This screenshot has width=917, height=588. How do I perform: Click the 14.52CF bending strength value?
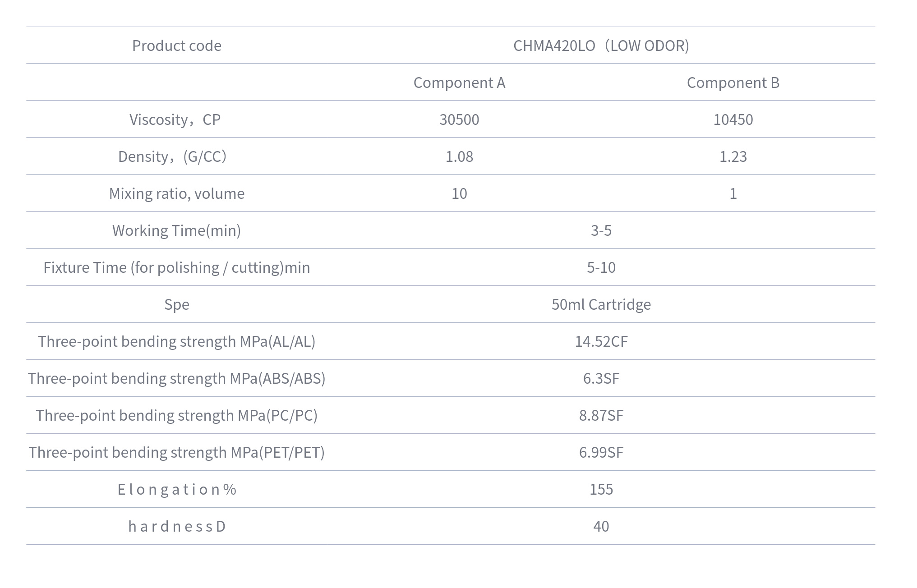click(601, 341)
